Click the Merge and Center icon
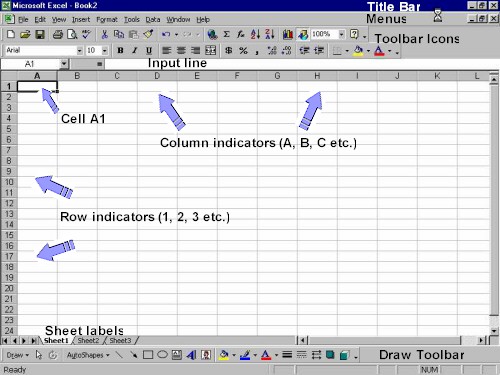 tap(210, 51)
